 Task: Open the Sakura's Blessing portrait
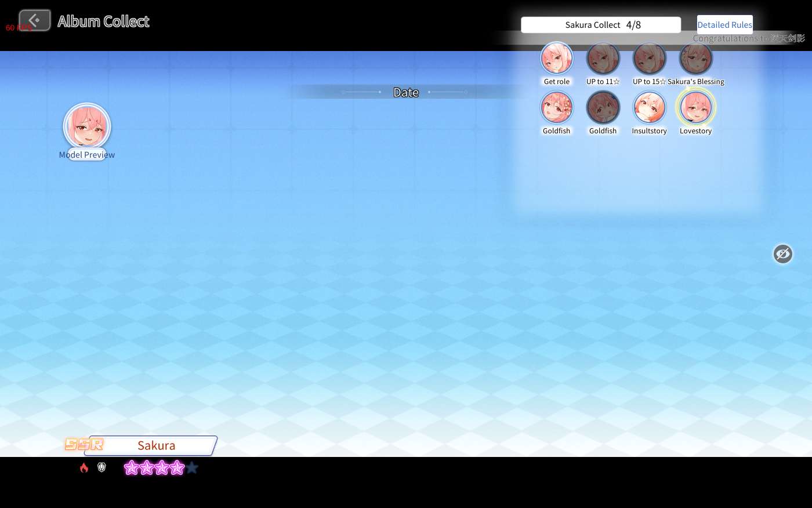tap(696, 59)
